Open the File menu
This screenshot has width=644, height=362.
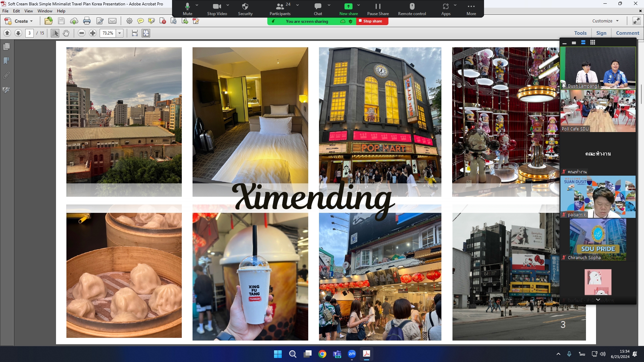pos(5,11)
